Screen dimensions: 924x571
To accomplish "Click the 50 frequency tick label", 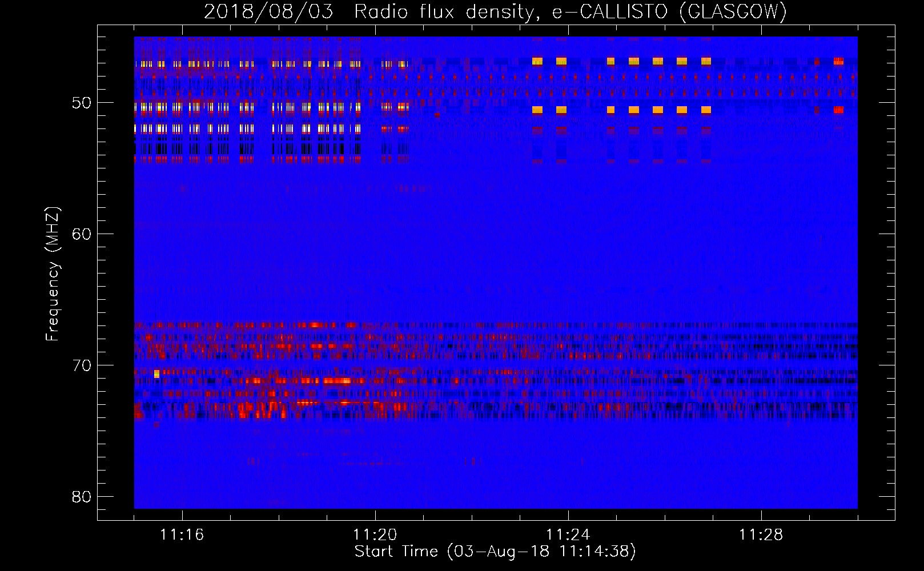I will [x=82, y=103].
